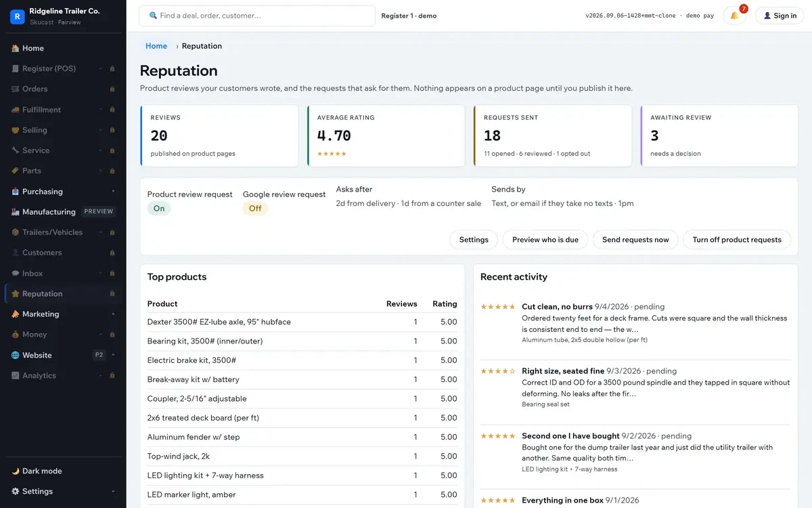Select 'Electric brake kit, 3500#' row
Image resolution: width=812 pixels, height=508 pixels.
click(302, 360)
